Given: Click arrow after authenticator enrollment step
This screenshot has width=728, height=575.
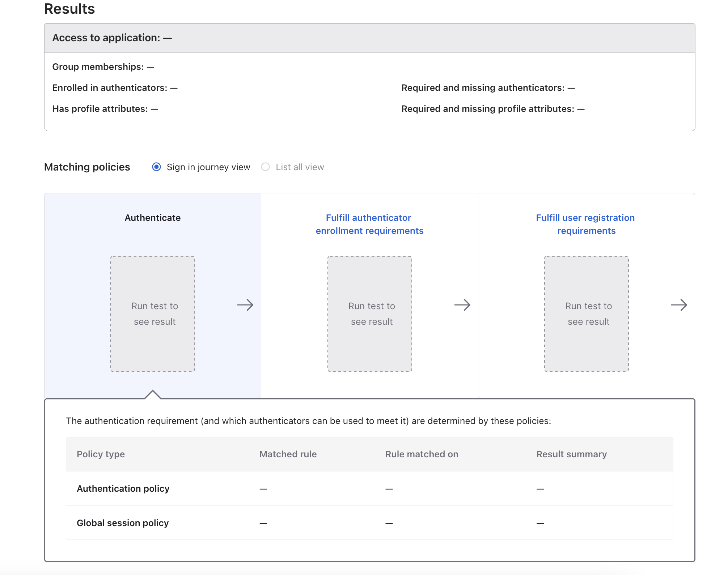Looking at the screenshot, I should pyautogui.click(x=462, y=305).
